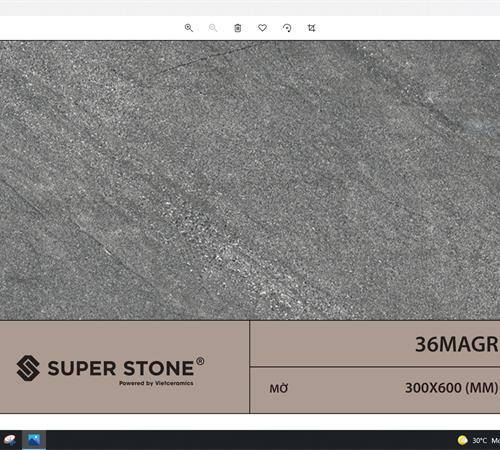The width and height of the screenshot is (500, 450).
Task: Click the grey stone tile texture
Action: [x=250, y=180]
